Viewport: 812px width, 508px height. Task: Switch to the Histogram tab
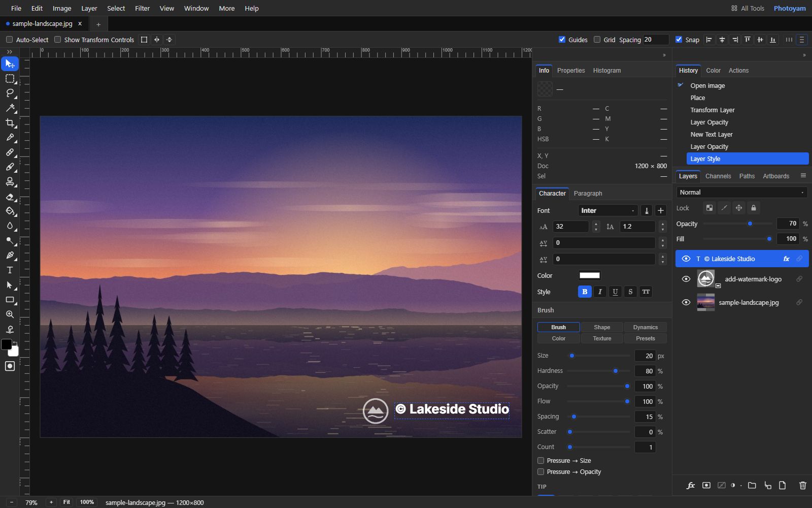[x=607, y=71]
